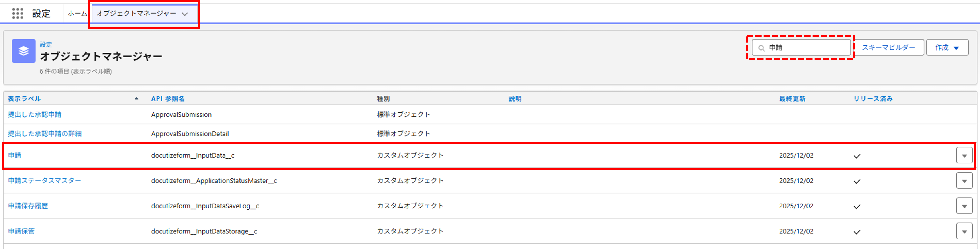Open 提出した承認申請 object link
Viewport: 980px width, 249px height.
coord(35,114)
